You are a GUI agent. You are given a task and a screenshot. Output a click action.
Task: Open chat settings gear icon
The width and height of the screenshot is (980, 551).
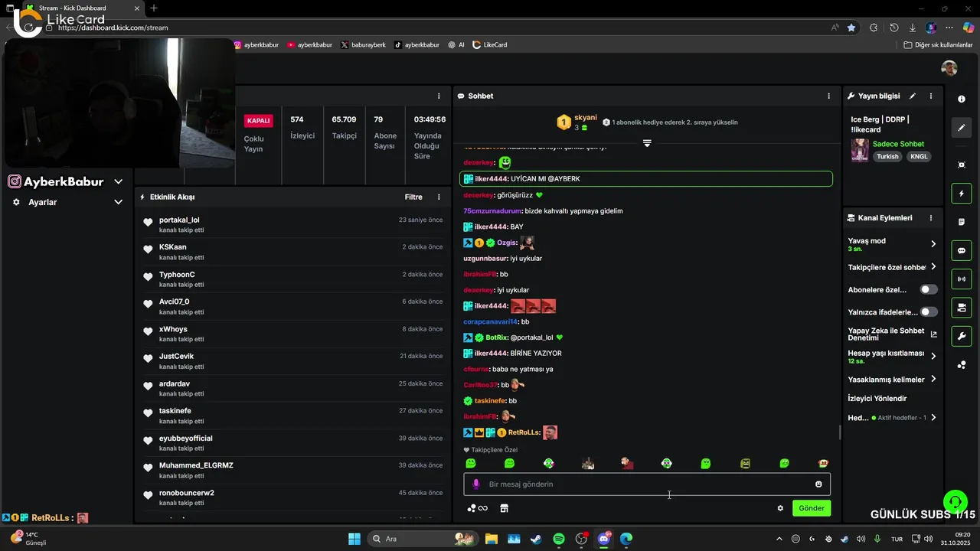780,508
